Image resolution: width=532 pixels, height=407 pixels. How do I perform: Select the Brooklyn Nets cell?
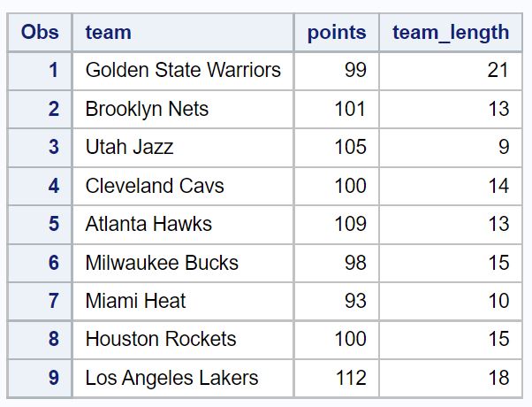click(147, 109)
